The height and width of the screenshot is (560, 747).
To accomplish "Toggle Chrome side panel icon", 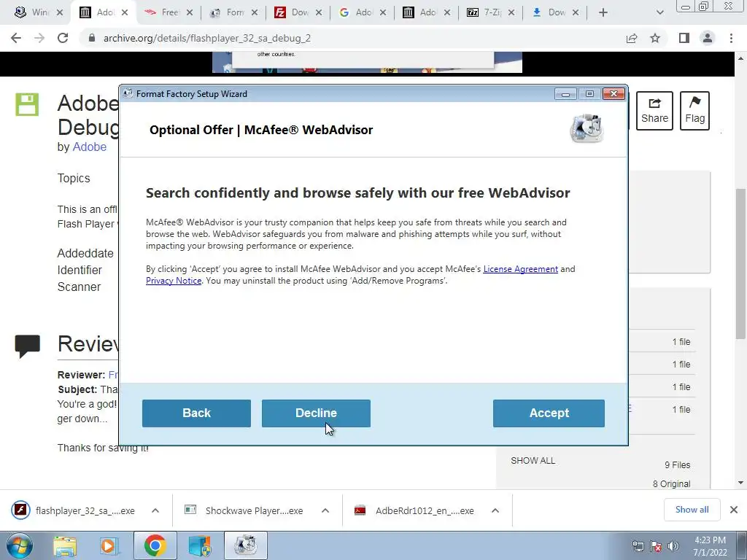I will [x=684, y=38].
